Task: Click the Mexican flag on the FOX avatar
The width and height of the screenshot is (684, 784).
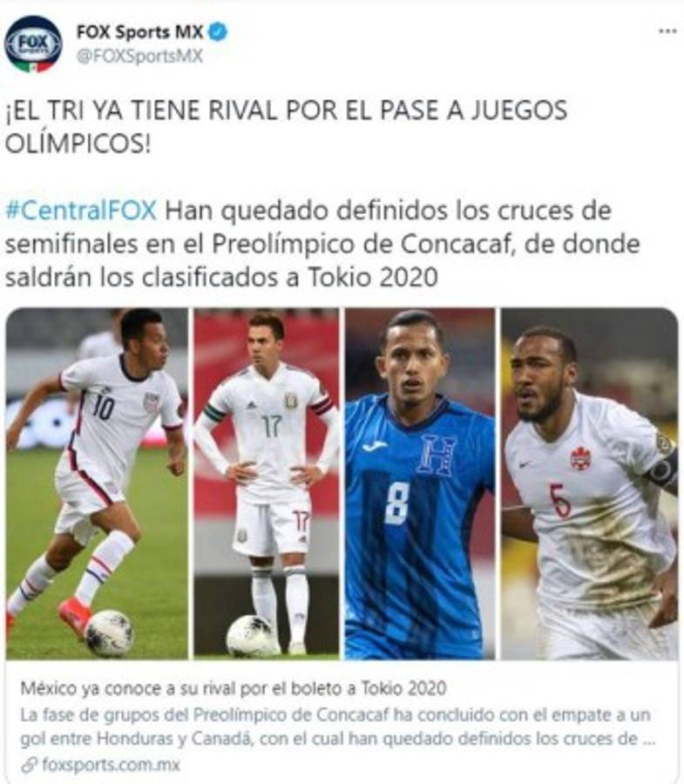Action: pos(33,66)
